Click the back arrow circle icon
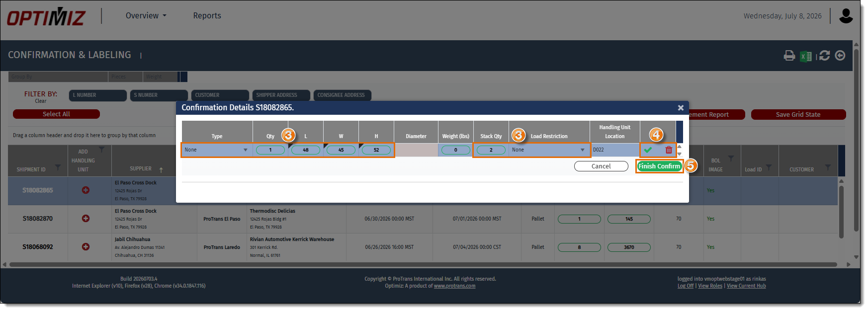 click(x=840, y=56)
